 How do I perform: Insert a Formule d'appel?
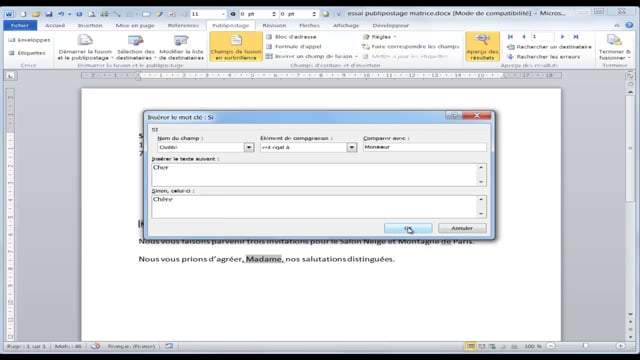tap(293, 47)
